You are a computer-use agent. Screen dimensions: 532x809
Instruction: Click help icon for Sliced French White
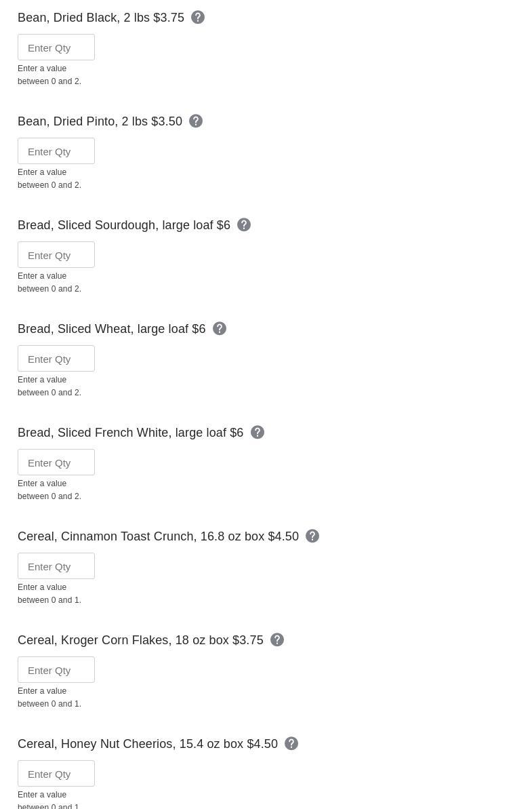tap(258, 433)
